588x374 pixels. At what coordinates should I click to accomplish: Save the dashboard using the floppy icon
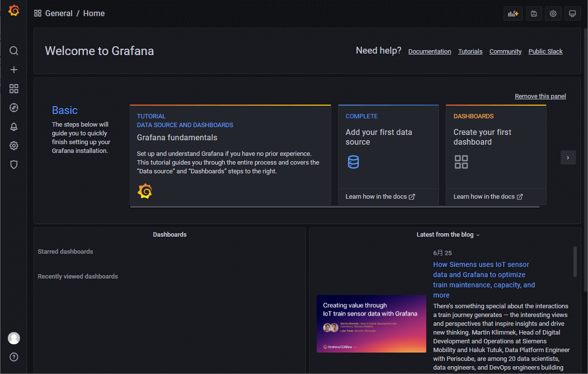coord(534,14)
